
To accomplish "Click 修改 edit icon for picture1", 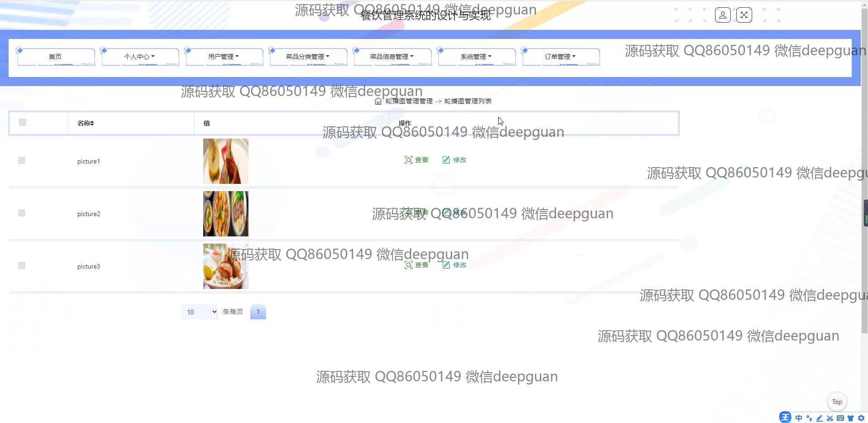I will click(446, 160).
